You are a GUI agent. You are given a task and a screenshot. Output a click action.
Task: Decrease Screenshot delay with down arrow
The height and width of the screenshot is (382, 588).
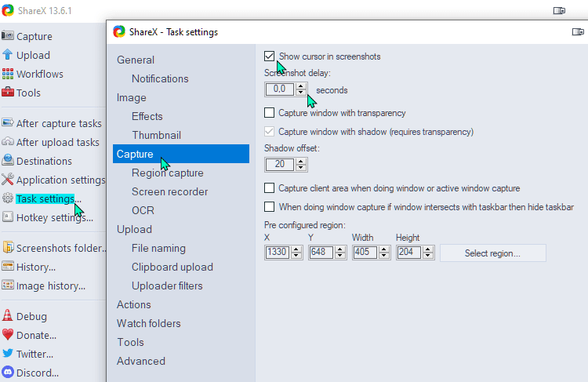[301, 93]
